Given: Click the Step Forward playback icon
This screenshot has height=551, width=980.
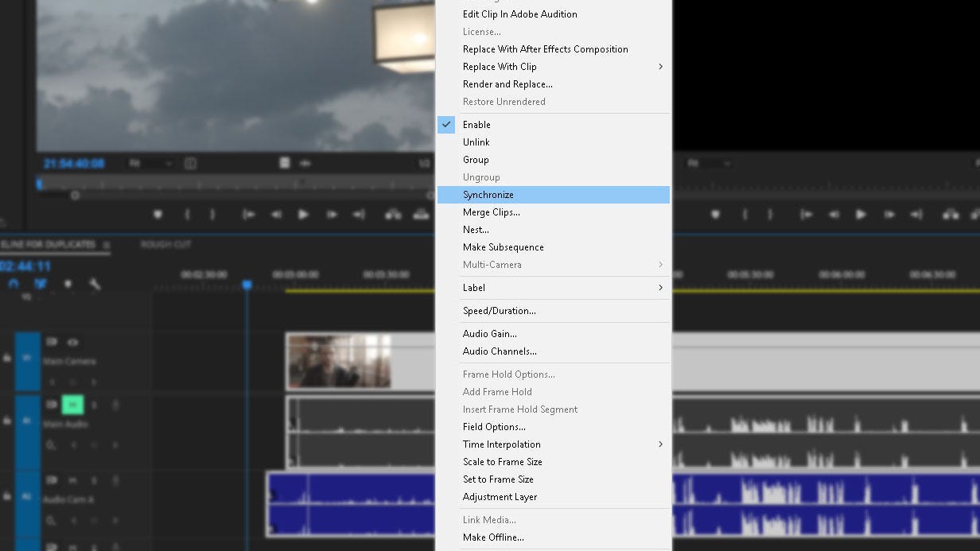Looking at the screenshot, I should (x=332, y=214).
